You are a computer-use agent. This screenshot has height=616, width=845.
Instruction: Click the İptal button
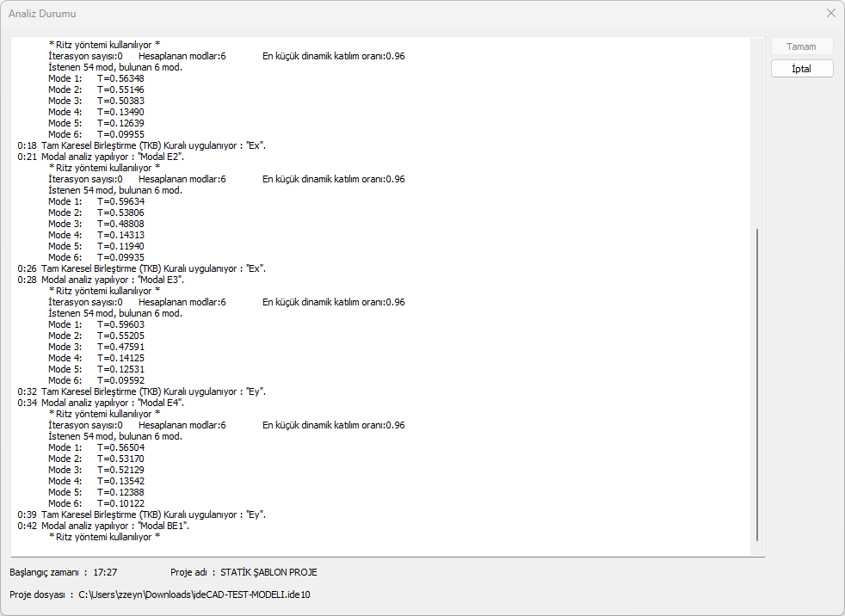click(x=802, y=69)
